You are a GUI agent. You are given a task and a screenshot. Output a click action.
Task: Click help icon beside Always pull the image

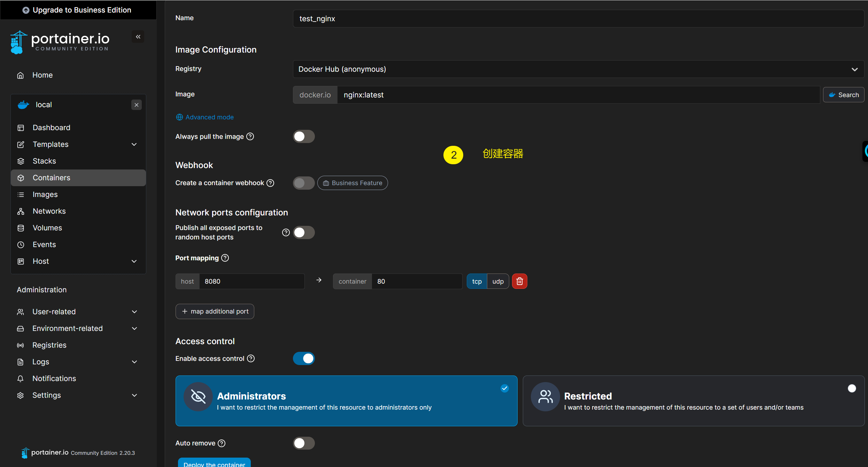250,136
